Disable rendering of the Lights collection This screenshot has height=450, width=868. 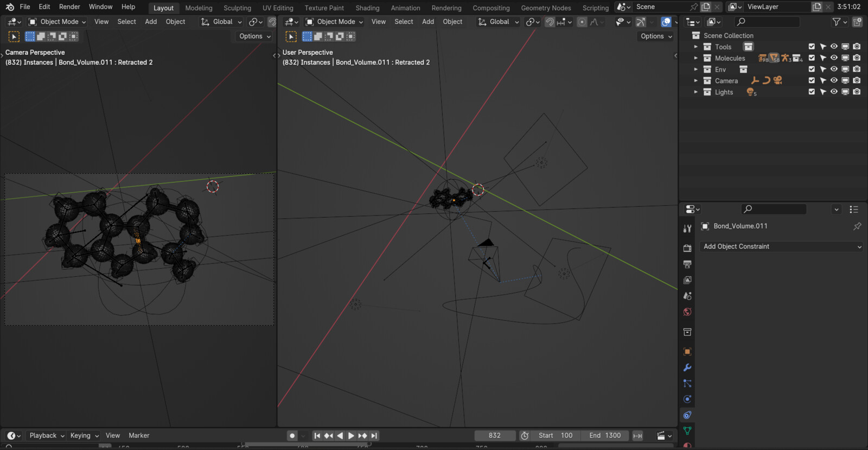[x=857, y=92]
